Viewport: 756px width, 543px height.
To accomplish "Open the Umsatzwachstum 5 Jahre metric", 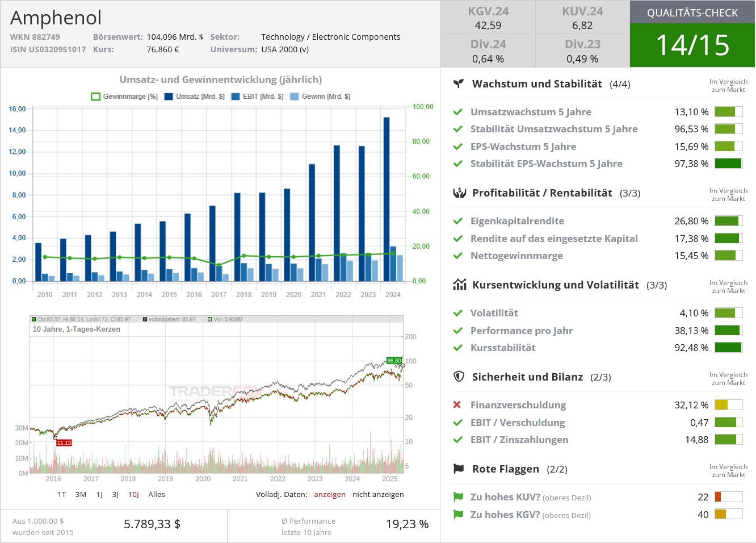I will click(x=531, y=112).
